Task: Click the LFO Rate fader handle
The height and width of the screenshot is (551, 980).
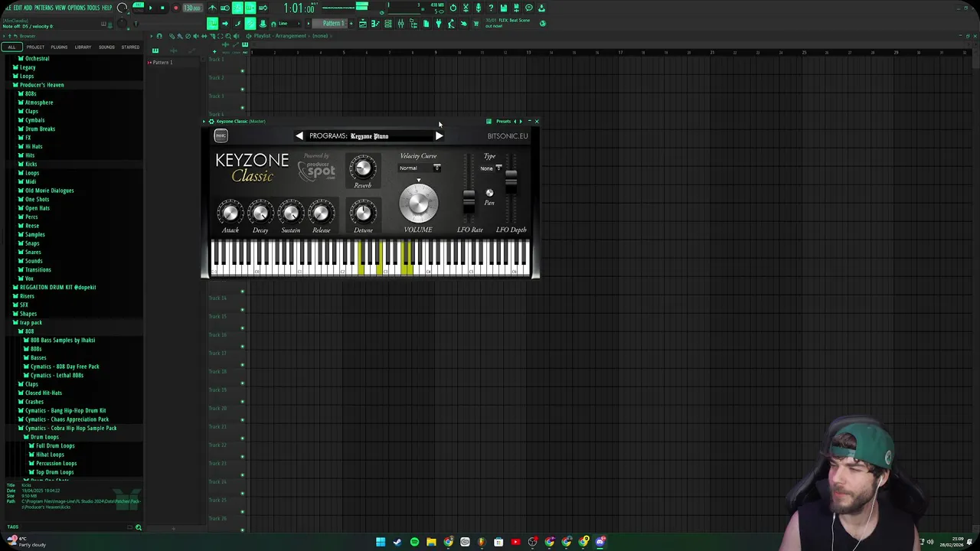Action: point(469,201)
